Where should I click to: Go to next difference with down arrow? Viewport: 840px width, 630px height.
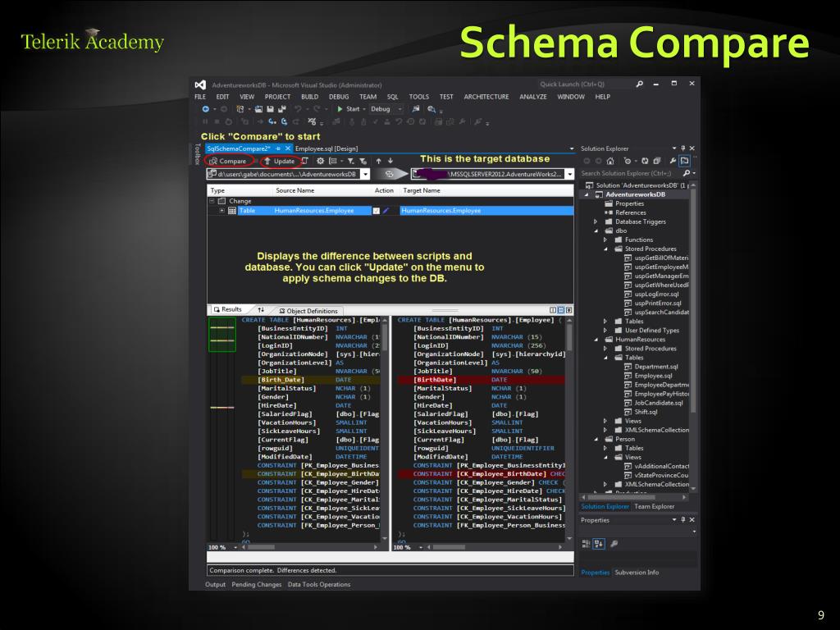(390, 161)
